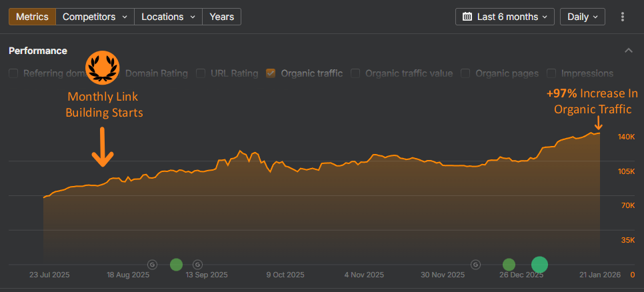Click the 70K y-axis value
The width and height of the screenshot is (644, 292).
point(629,205)
